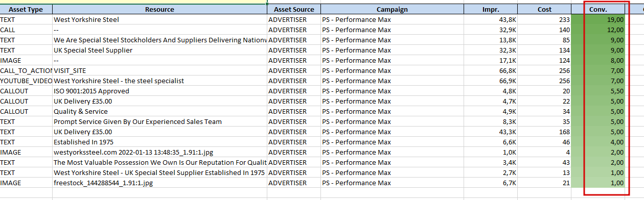The height and width of the screenshot is (200, 644).
Task: Select the Cost column header
Action: pyautogui.click(x=544, y=9)
